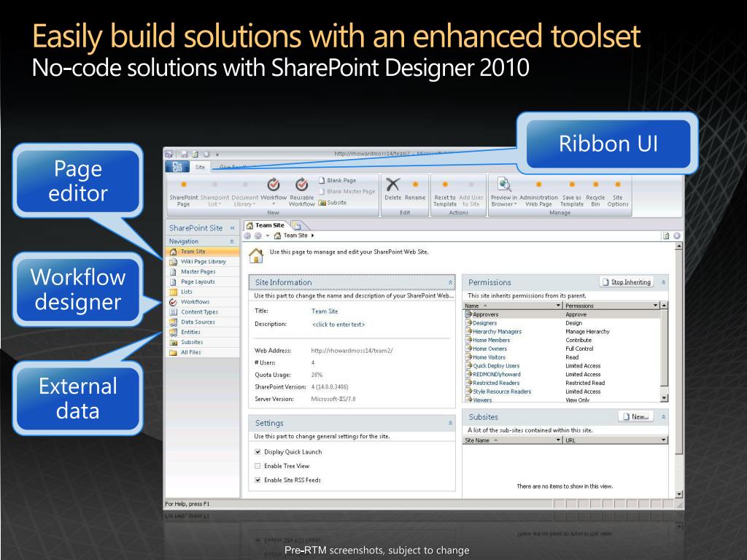Click the Stop Inheriting button
This screenshot has height=560, width=747.
(x=627, y=282)
